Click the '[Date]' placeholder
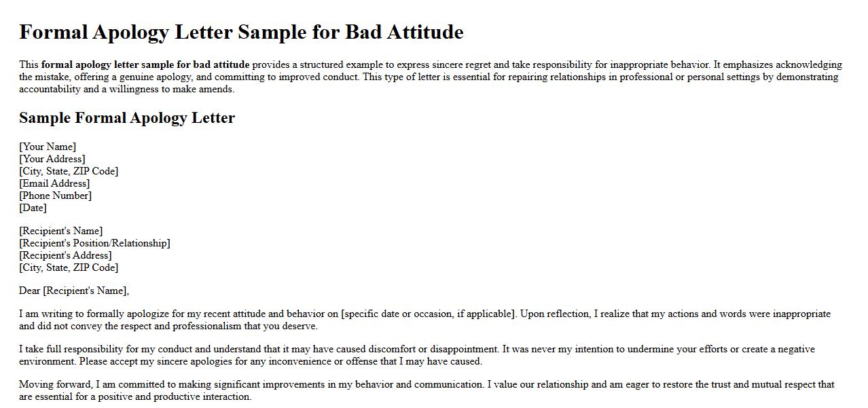The image size is (868, 408). (33, 208)
